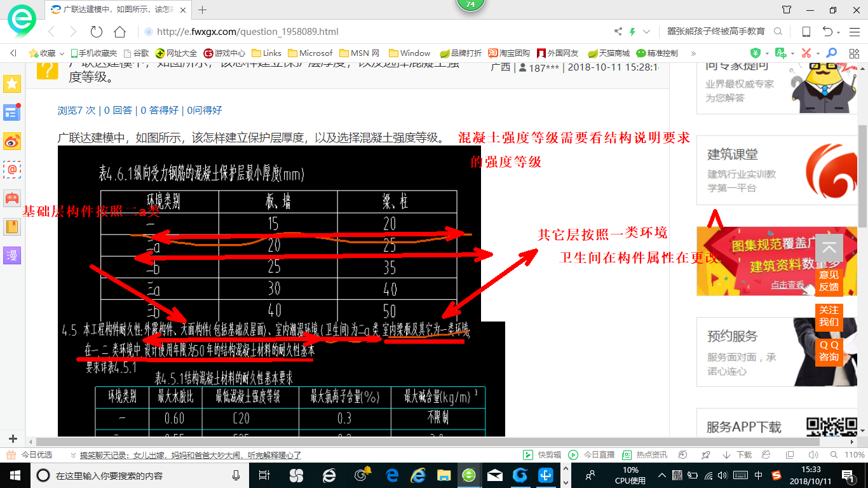Open 天猫商城 bookmark
Viewport: 868px width, 488px height.
coord(608,53)
